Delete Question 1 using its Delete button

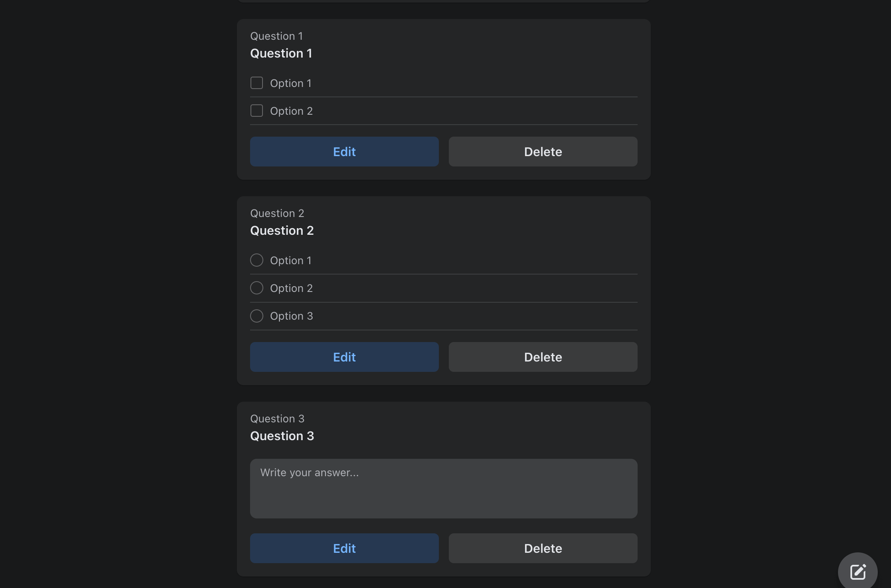(543, 152)
